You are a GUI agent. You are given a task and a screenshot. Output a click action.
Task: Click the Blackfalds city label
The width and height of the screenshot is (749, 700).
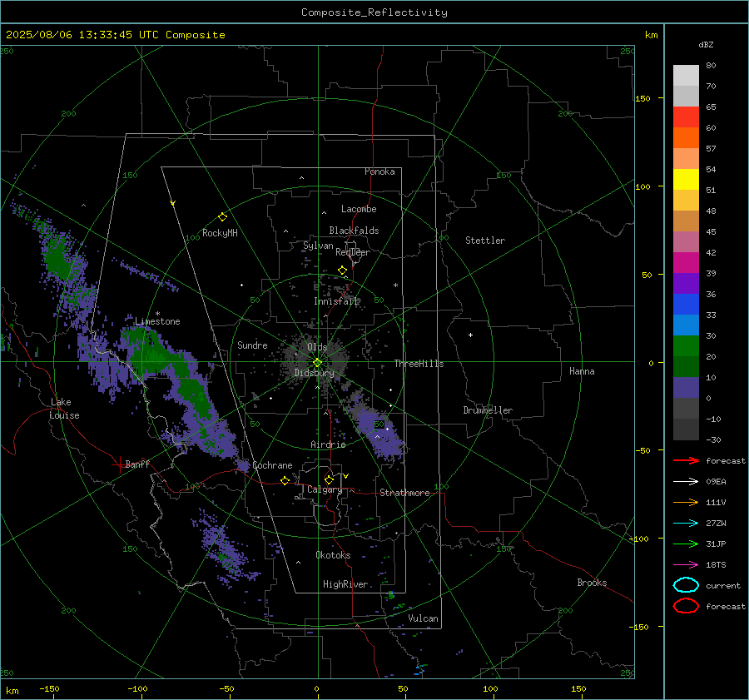click(x=354, y=231)
